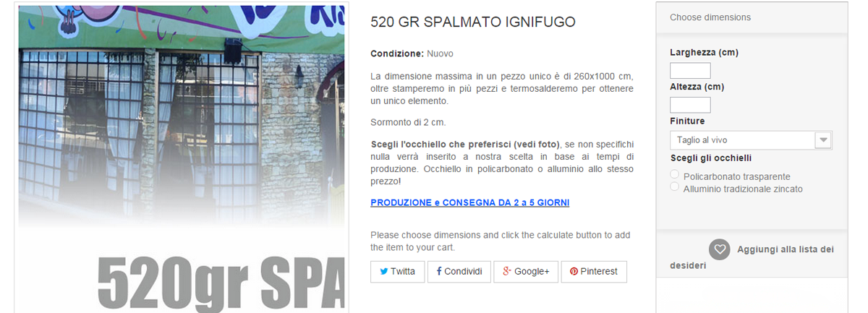This screenshot has height=313, width=868.
Task: Expand the Taglio al vivo combo box
Action: (x=751, y=140)
